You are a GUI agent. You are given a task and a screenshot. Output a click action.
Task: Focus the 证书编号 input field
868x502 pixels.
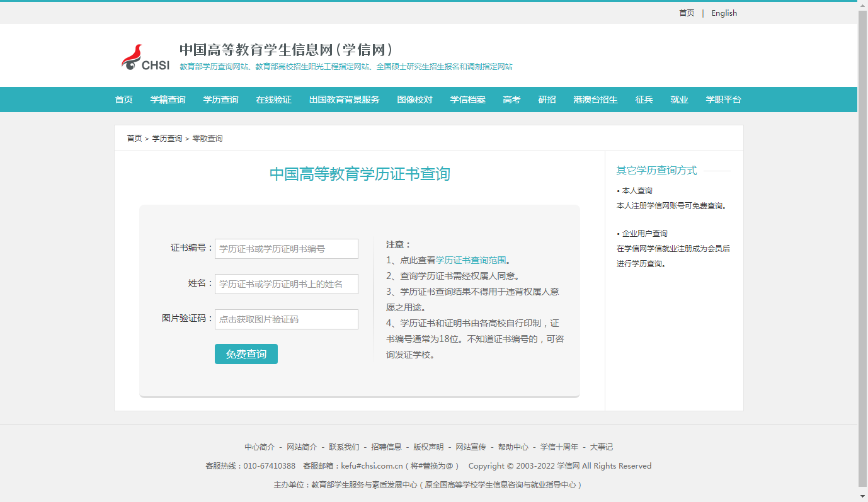click(x=287, y=249)
